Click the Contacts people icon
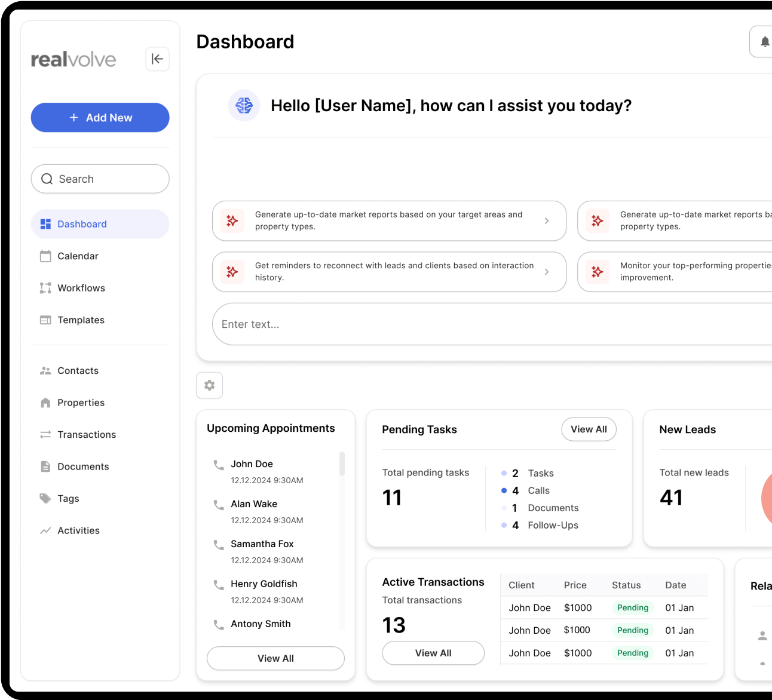The image size is (772, 700). (x=45, y=371)
